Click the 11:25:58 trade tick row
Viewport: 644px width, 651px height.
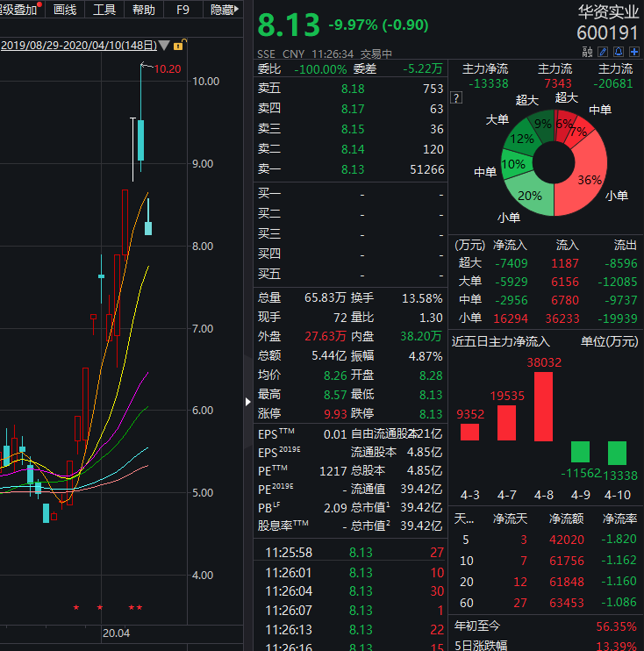point(350,552)
